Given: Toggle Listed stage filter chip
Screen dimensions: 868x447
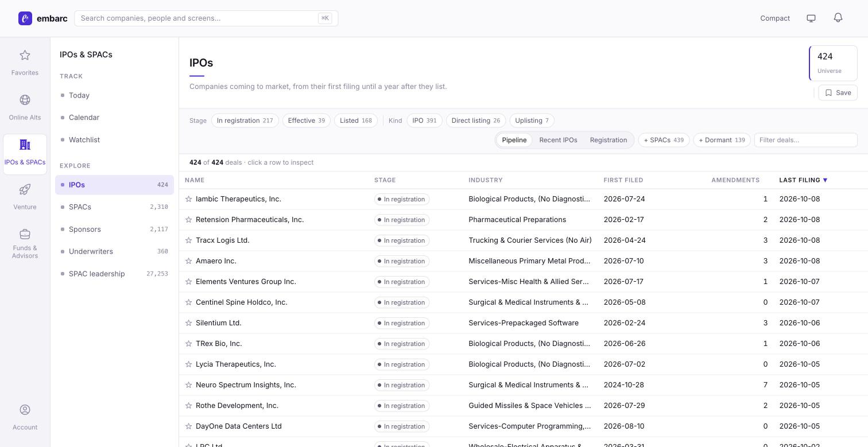Looking at the screenshot, I should (x=356, y=121).
